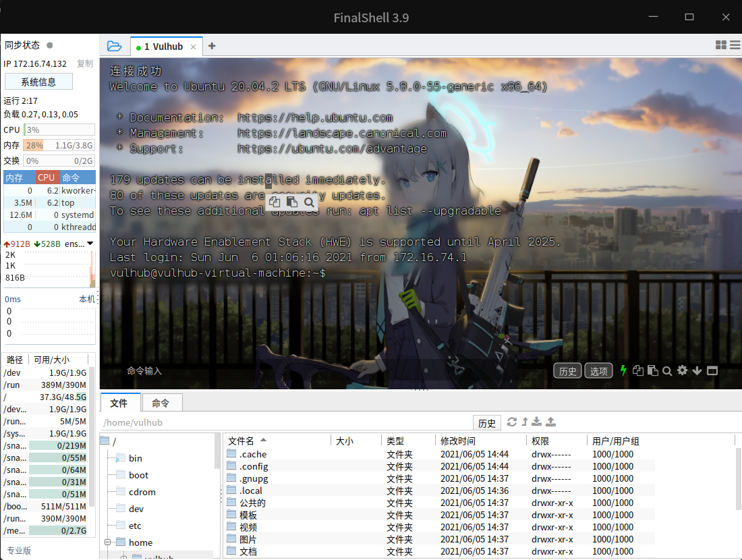Refresh the file list

point(512,422)
